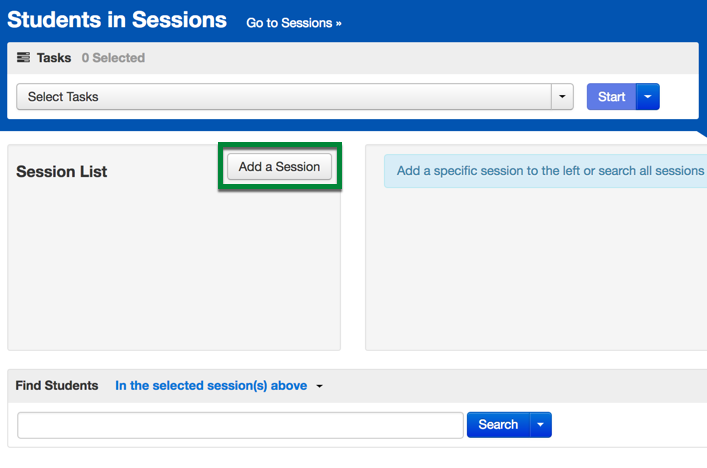Screen dimensions: 707x468
Task: Click the Session List heading
Action: pyautogui.click(x=62, y=172)
